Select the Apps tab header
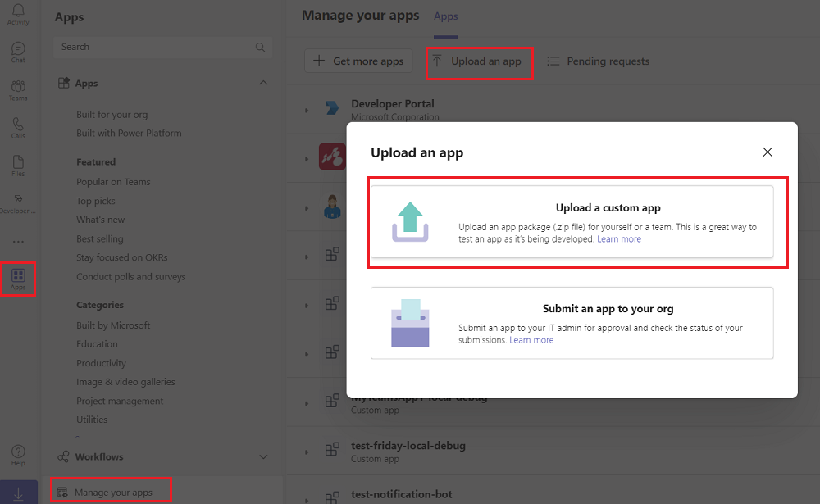Image resolution: width=820 pixels, height=504 pixels. point(445,16)
